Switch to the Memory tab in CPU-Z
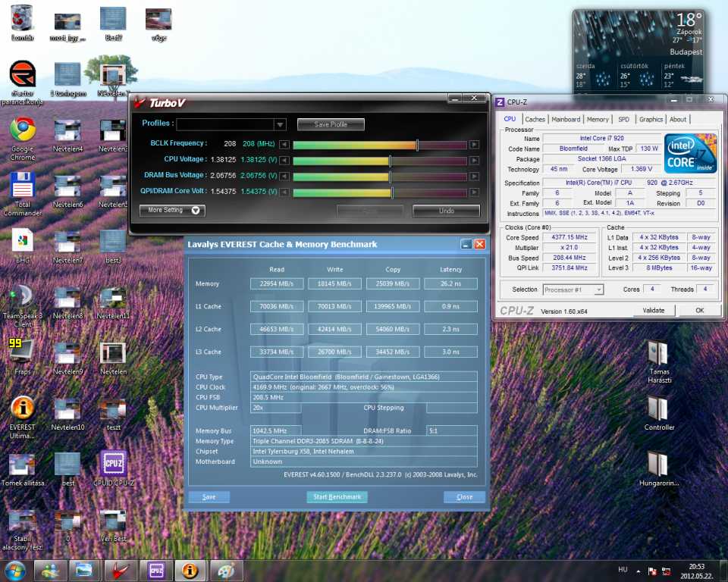Screen dimensions: 728x582 (598, 119)
